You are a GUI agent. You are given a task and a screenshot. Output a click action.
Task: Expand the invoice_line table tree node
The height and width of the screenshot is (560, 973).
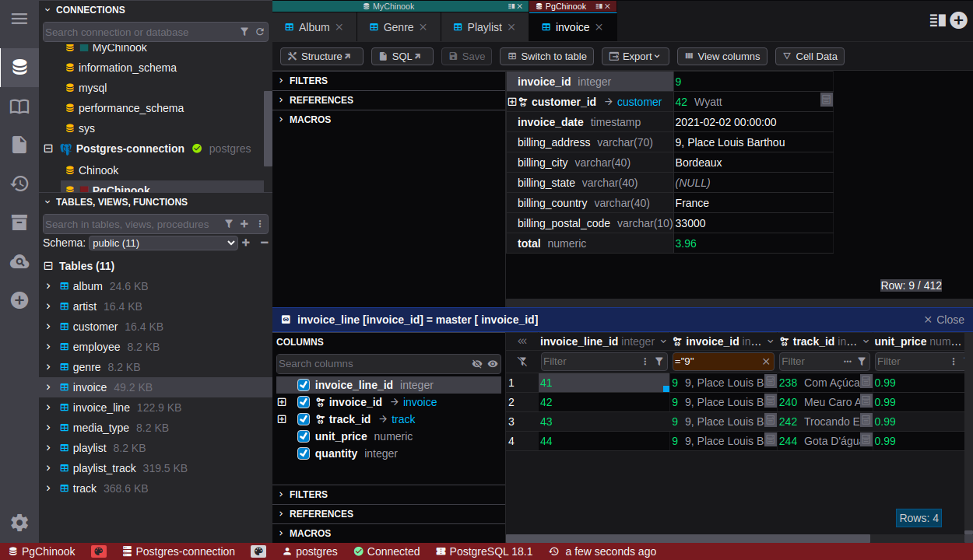(x=48, y=408)
